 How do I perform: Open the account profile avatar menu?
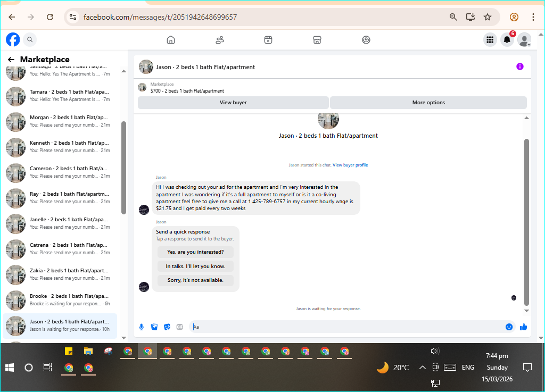(524, 39)
